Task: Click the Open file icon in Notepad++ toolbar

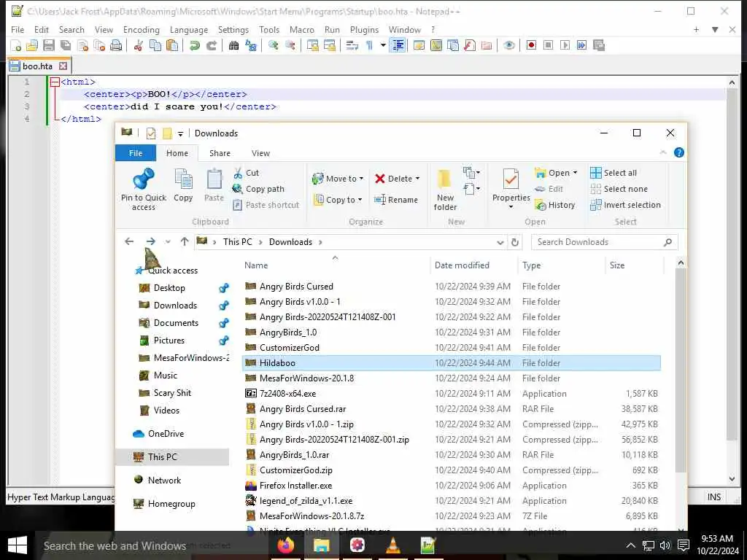Action: (32, 46)
